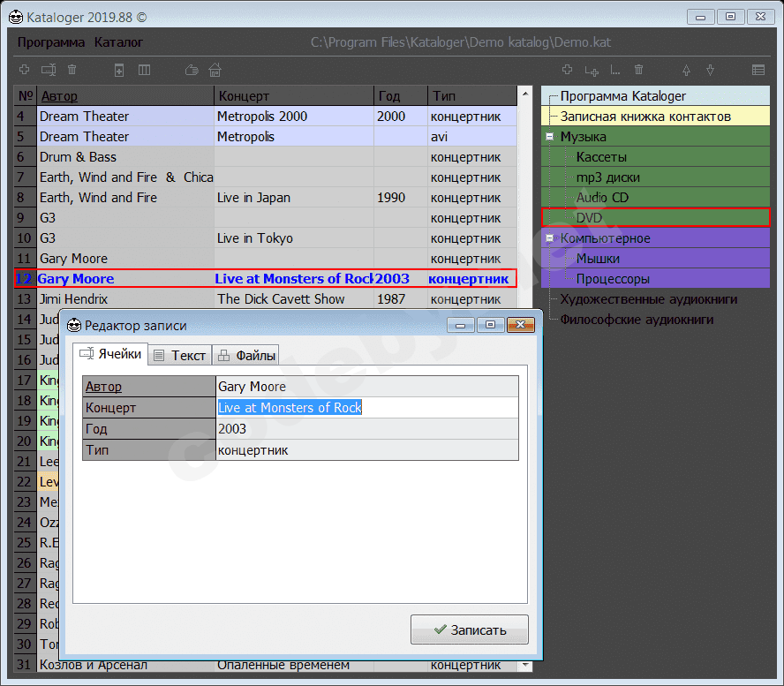784x686 pixels.
Task: Switch to the Текст tab
Action: (x=179, y=355)
